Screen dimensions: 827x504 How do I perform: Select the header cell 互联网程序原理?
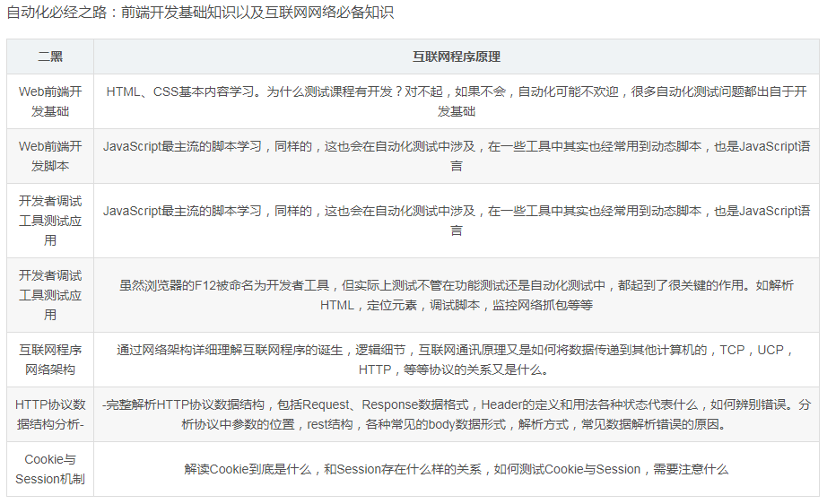[457, 56]
